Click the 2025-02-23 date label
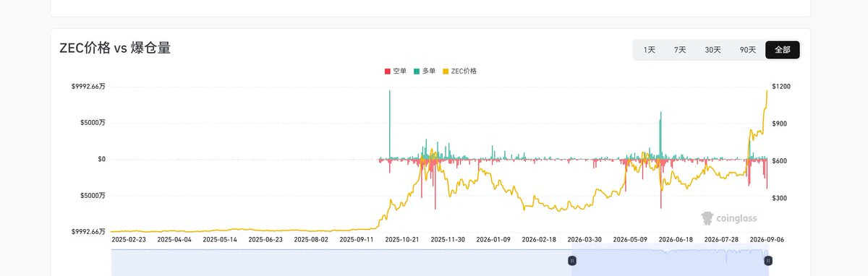The height and width of the screenshot is (276, 868). pos(129,239)
